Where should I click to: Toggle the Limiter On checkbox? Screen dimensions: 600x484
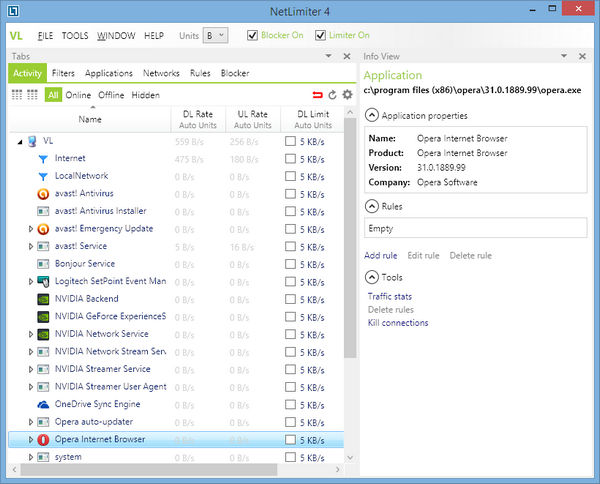320,35
